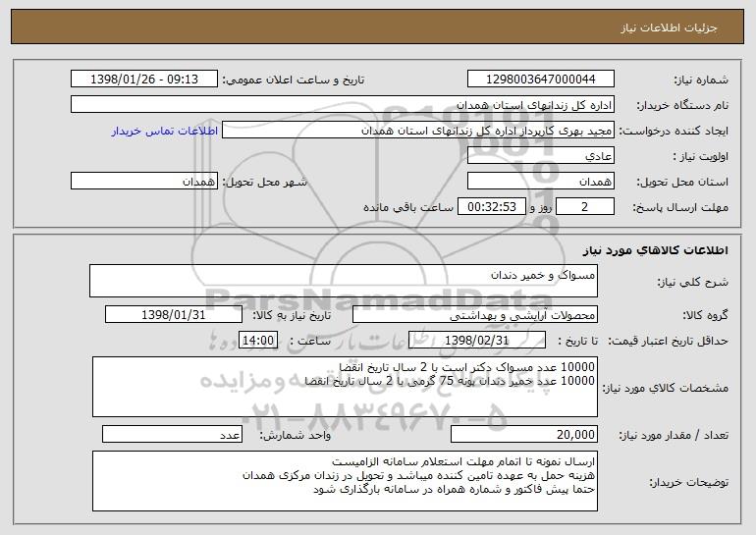Screen dimensions: 756x535
Task: Click the delivery city field همدان
Action: (144, 182)
